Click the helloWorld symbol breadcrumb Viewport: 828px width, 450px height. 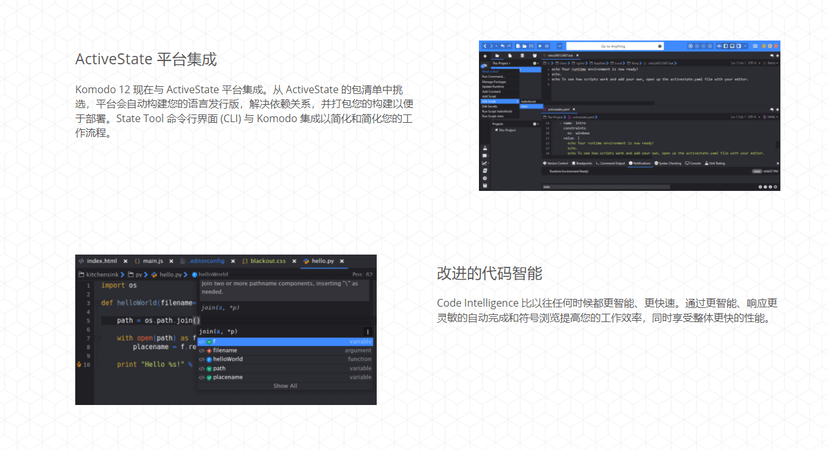click(210, 274)
